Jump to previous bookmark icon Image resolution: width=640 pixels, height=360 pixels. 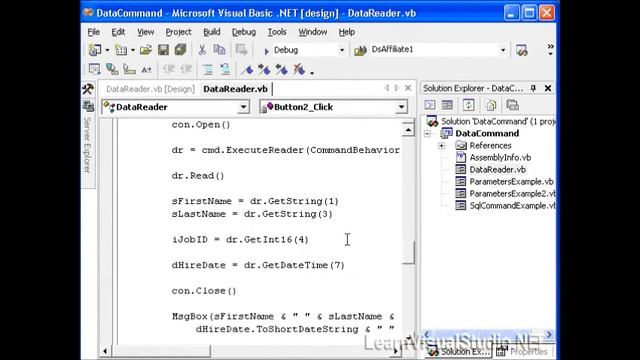tap(281, 70)
